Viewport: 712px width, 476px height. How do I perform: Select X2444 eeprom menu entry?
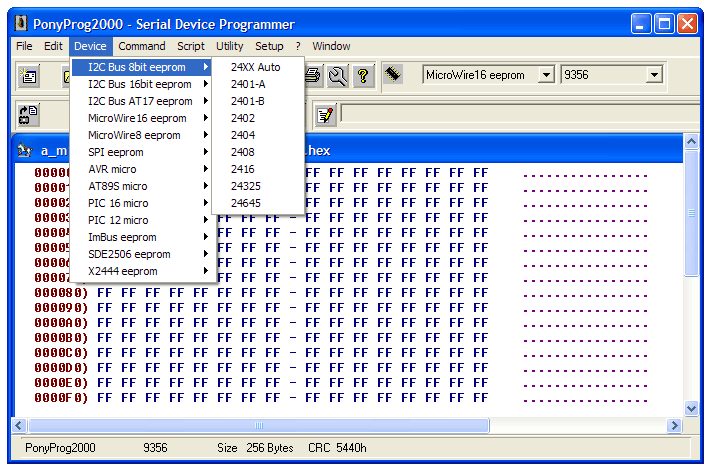[143, 271]
